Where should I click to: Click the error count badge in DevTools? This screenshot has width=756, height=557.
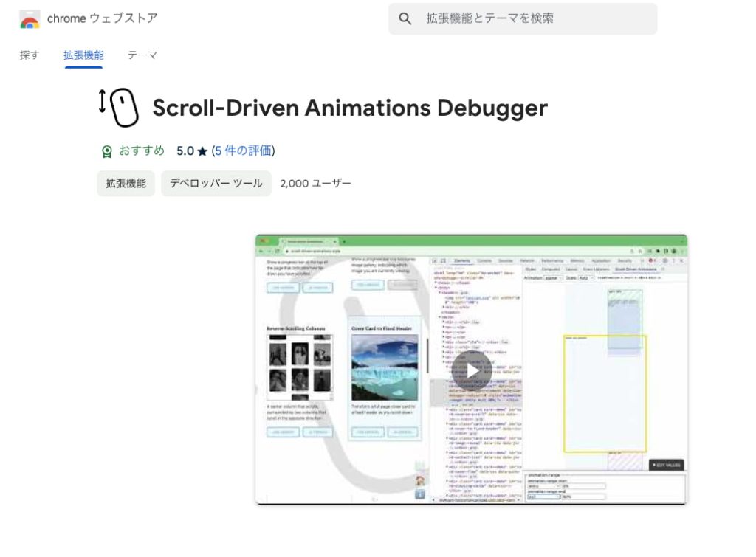click(650, 260)
